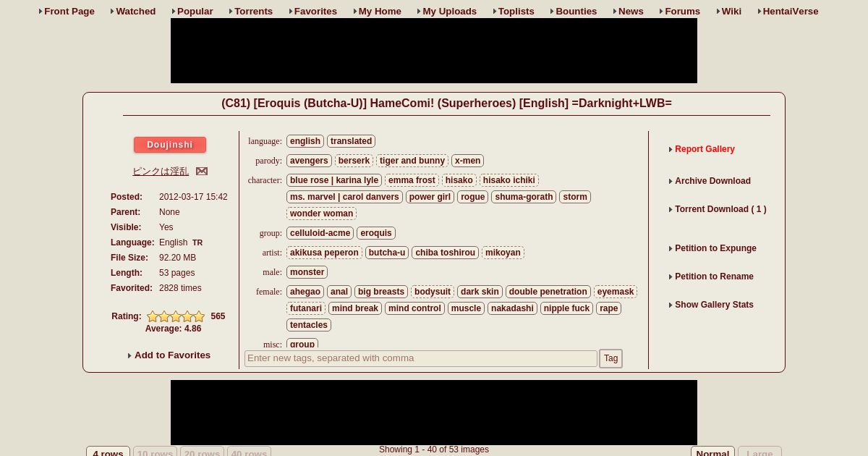Click the mikoyan artist tag
The image size is (868, 456).
503,253
